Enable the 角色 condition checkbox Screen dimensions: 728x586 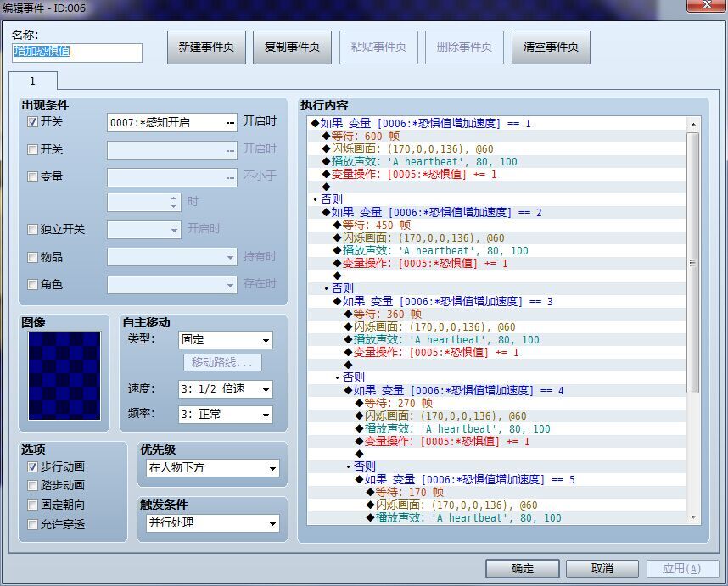click(x=32, y=284)
